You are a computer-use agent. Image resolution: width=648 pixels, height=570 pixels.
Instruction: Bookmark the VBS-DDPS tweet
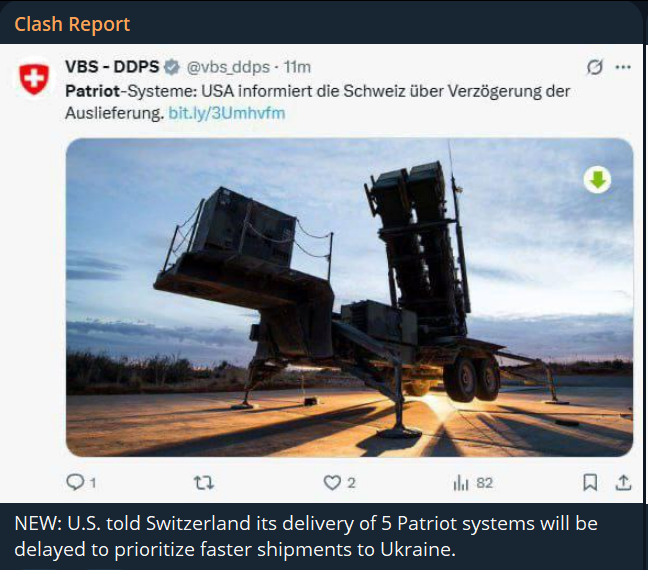(x=590, y=482)
